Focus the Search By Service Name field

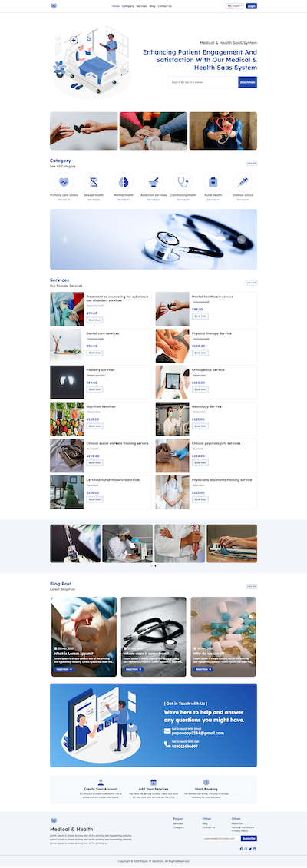(x=203, y=82)
